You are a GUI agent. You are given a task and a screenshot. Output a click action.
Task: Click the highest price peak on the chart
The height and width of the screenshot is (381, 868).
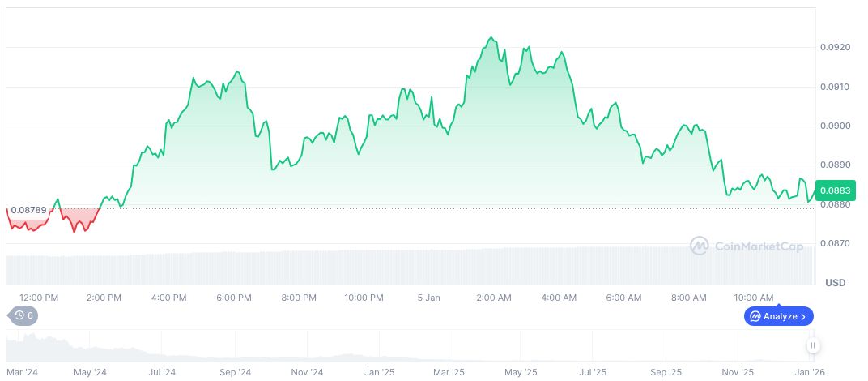[491, 37]
